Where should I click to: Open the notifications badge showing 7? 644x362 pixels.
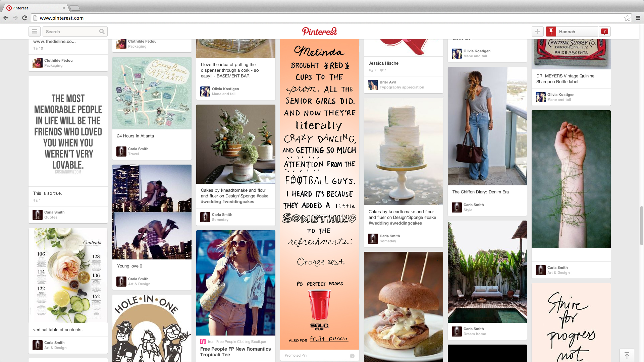pyautogui.click(x=605, y=32)
